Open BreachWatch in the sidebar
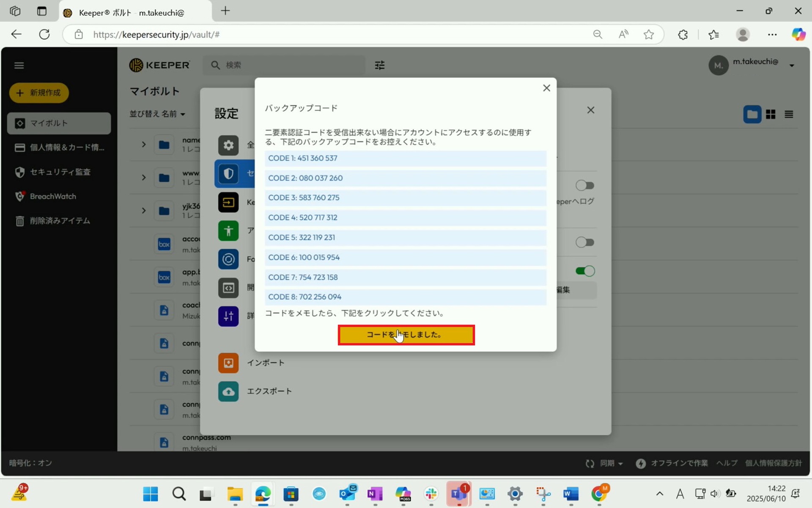 (x=53, y=196)
